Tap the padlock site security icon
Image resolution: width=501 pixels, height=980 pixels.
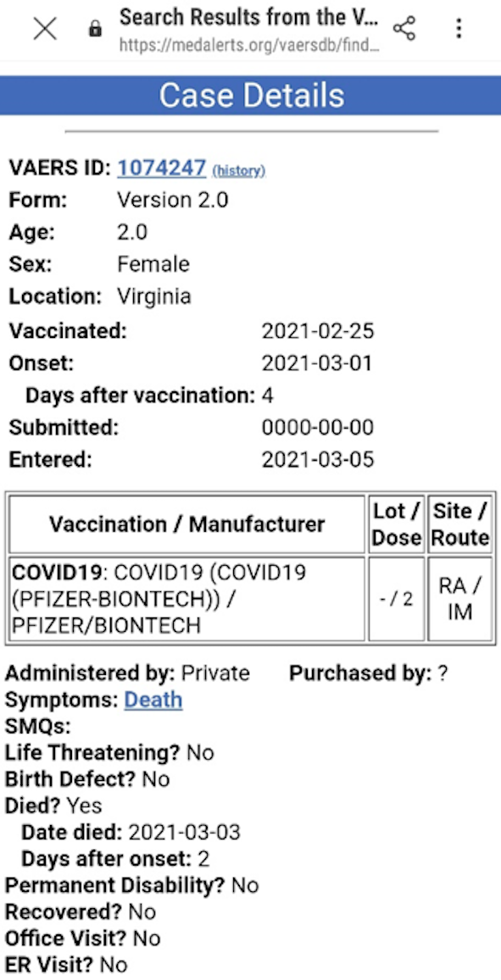95,29
